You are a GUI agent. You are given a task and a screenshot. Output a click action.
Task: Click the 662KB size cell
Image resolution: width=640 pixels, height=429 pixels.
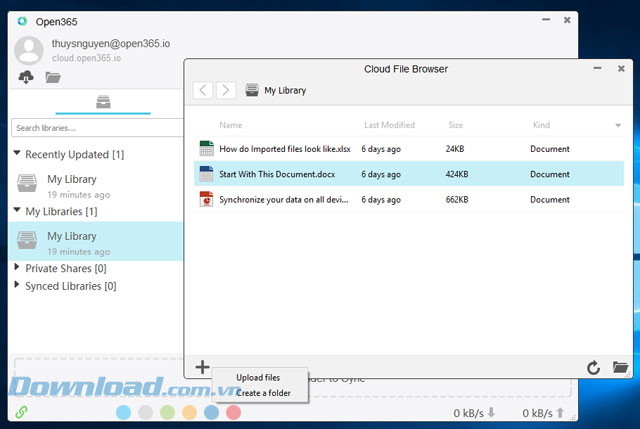(x=457, y=200)
